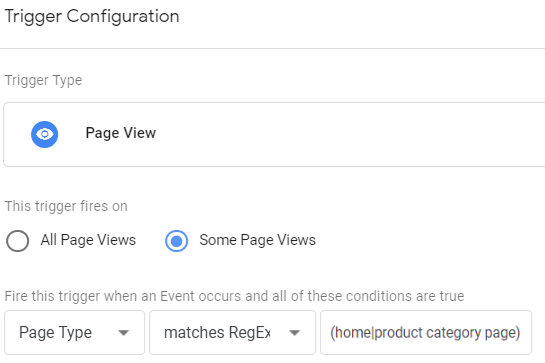Screen dimensions: 545x363
Task: Click the blue Page View eye icon
Action: coord(44,134)
